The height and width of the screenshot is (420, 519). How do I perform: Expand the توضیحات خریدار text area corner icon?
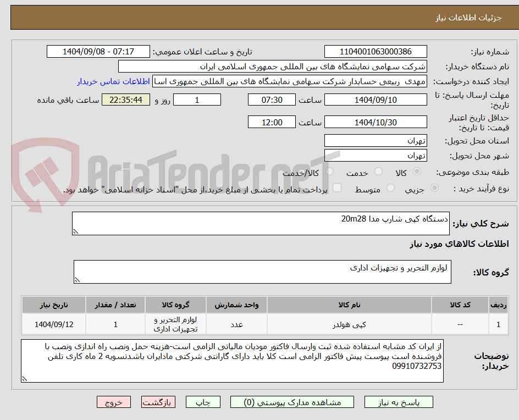24,379
